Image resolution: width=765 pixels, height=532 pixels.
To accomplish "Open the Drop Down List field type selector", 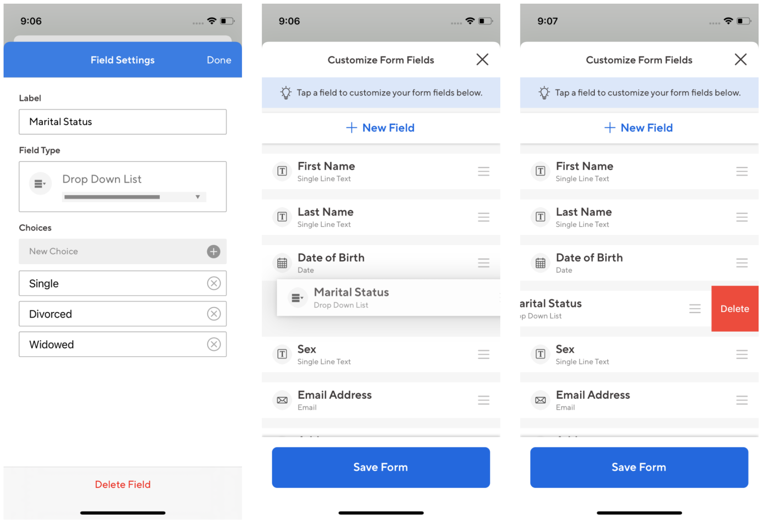I will pos(123,187).
